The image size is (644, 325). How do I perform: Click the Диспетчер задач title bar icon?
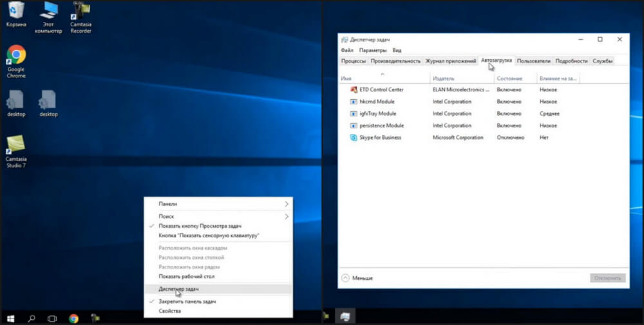[x=345, y=40]
